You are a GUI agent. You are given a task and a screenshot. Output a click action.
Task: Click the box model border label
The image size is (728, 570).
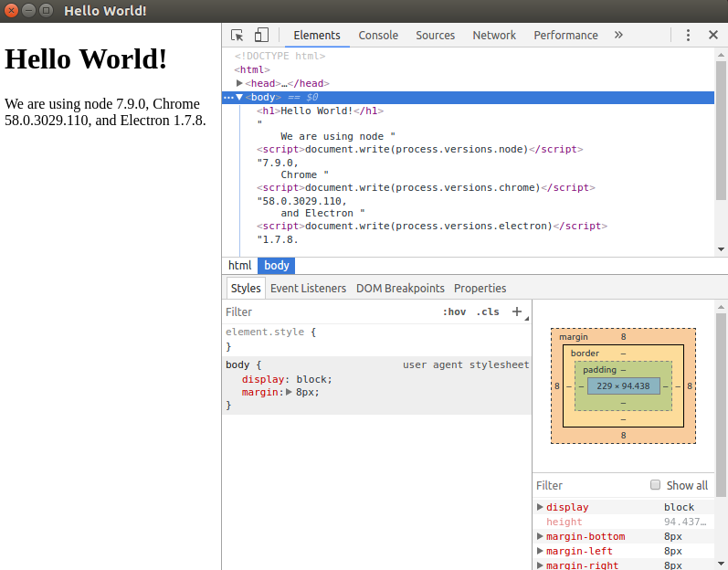585,354
